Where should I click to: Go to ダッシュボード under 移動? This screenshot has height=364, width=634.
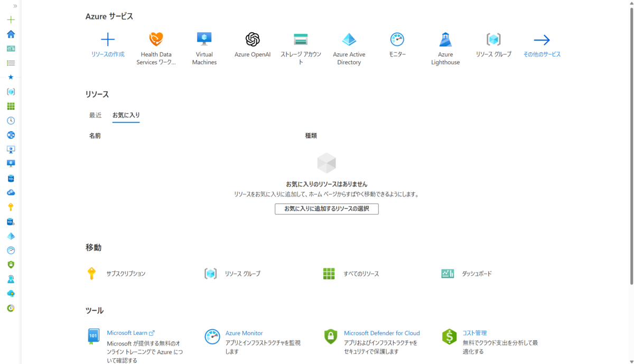(x=477, y=274)
